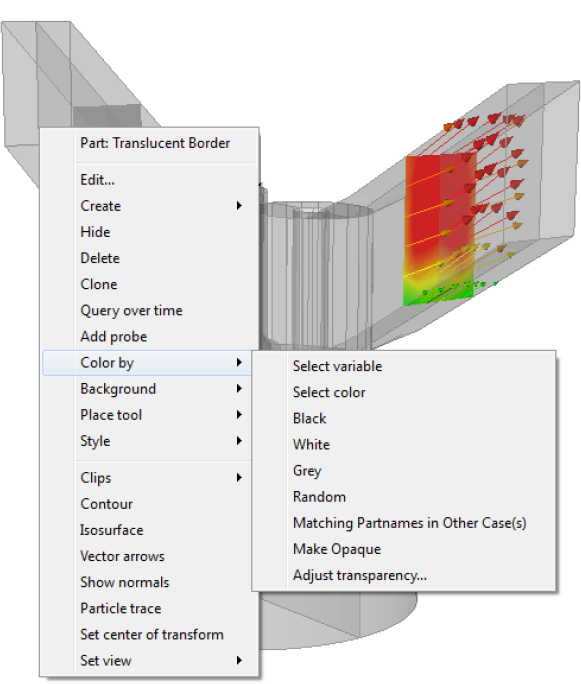
Task: Click Vector arrows menu item
Action: (123, 556)
